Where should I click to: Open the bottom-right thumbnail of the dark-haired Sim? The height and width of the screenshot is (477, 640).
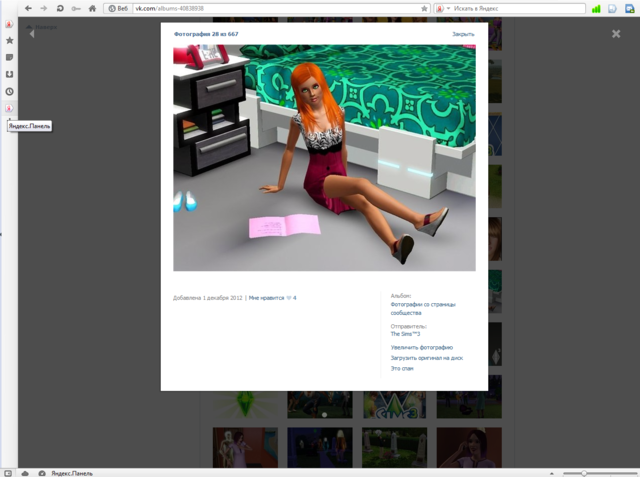469,447
